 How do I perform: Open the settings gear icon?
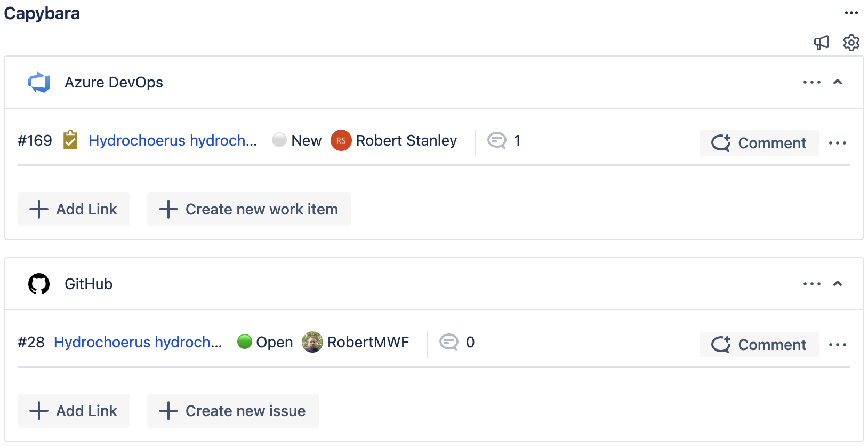[x=851, y=43]
